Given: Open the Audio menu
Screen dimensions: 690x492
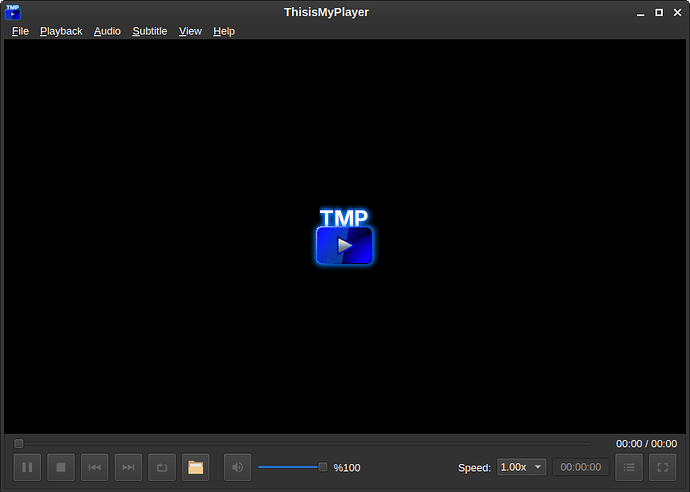Looking at the screenshot, I should (107, 31).
